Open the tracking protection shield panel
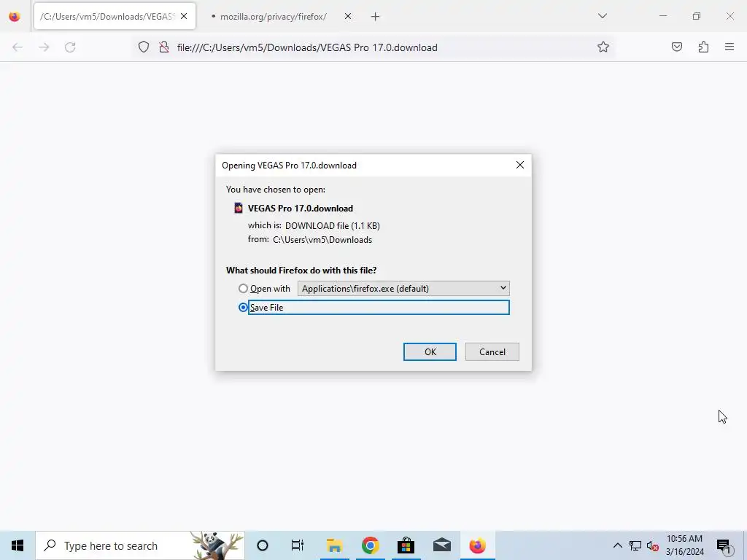This screenshot has height=560, width=747. pos(144,47)
